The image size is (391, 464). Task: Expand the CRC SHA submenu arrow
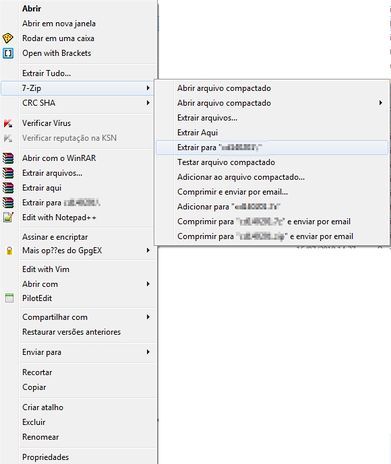point(148,103)
